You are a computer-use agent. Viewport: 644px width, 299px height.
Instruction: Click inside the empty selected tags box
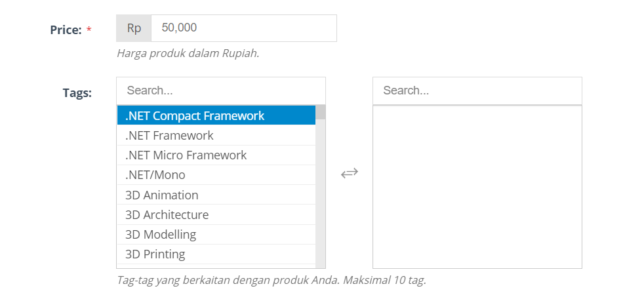click(x=477, y=187)
